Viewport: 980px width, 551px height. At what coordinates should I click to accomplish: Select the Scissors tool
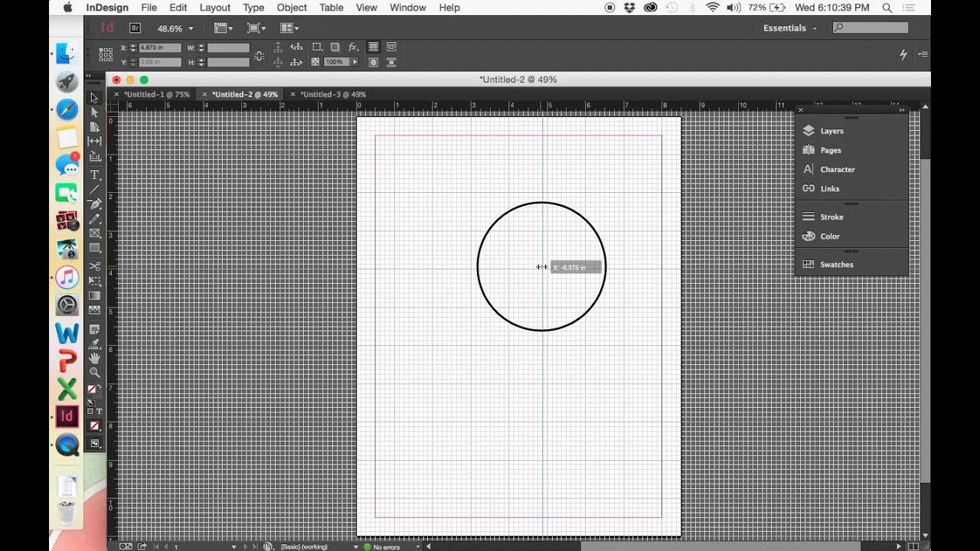tap(95, 266)
